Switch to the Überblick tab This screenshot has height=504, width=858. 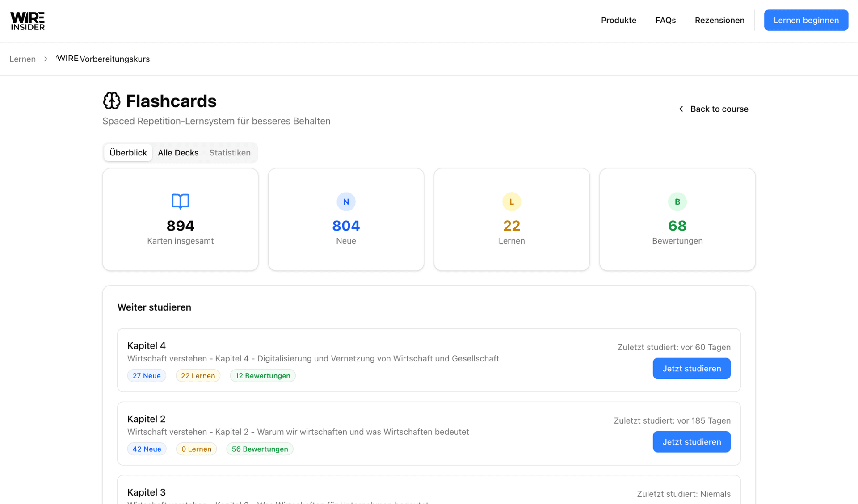[128, 153]
